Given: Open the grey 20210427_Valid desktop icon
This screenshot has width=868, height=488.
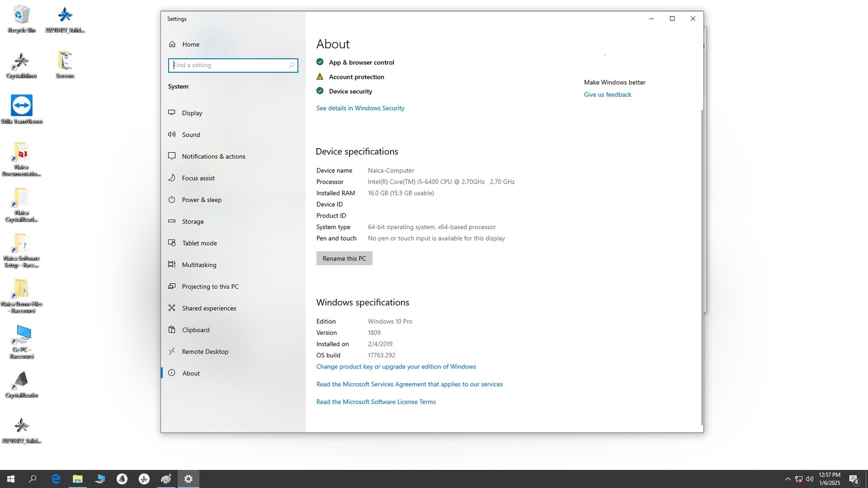Looking at the screenshot, I should coord(22,430).
